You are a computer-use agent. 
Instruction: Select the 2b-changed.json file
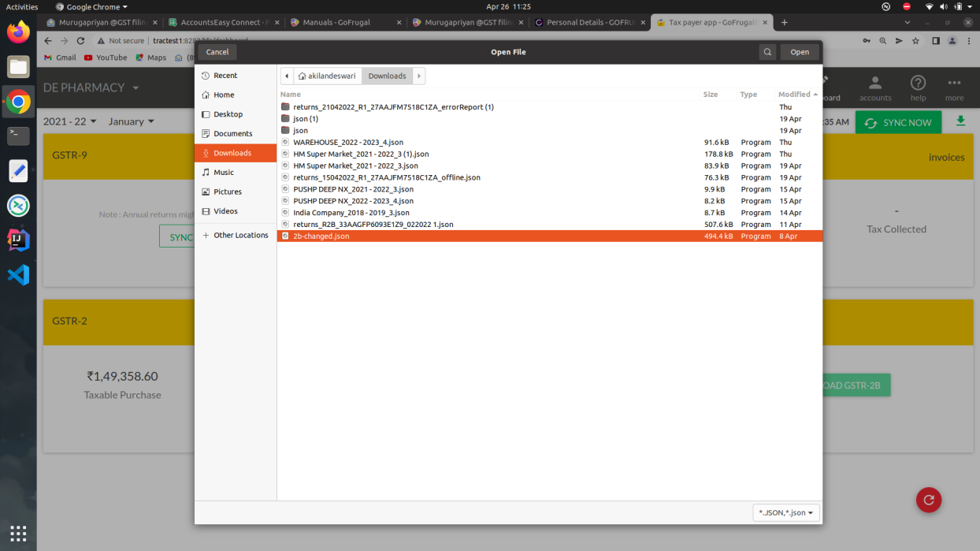tap(550, 236)
